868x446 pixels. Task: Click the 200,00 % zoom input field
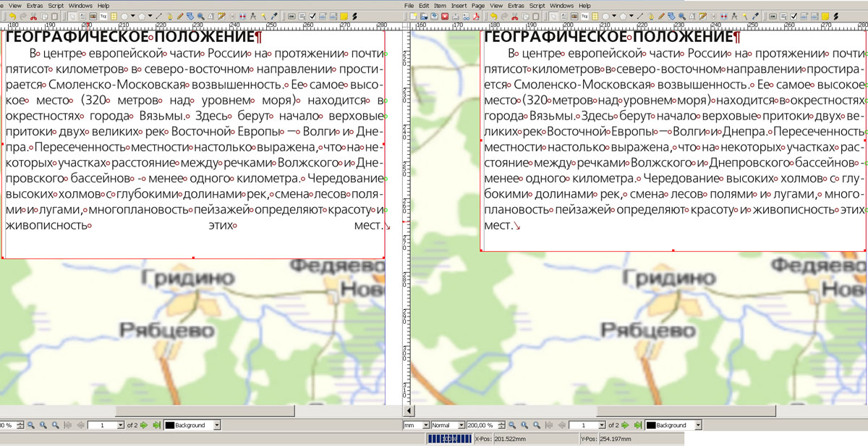click(480, 425)
